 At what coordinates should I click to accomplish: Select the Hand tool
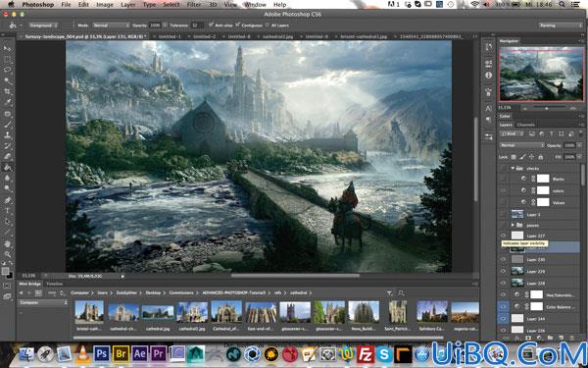7,243
